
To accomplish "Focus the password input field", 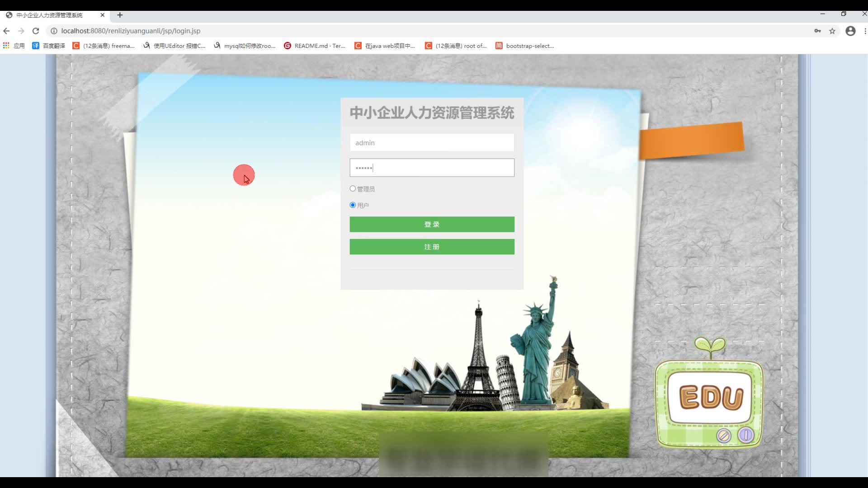I will pos(432,168).
